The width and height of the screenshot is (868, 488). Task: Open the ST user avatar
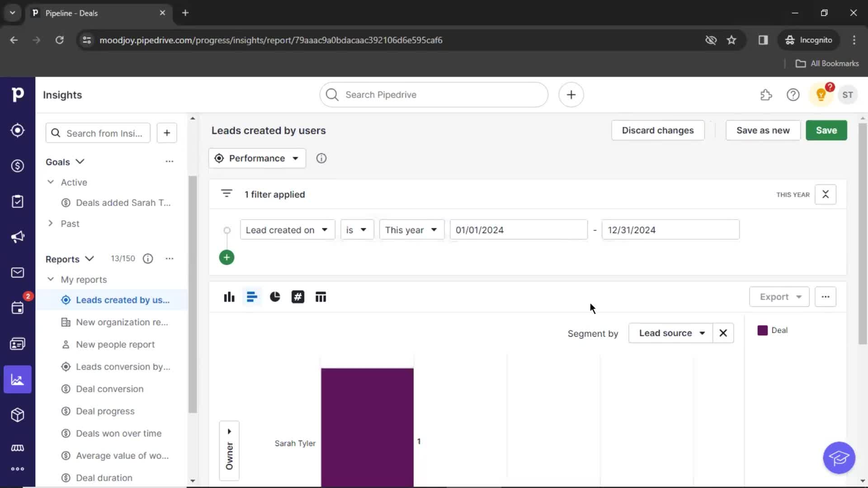point(848,95)
